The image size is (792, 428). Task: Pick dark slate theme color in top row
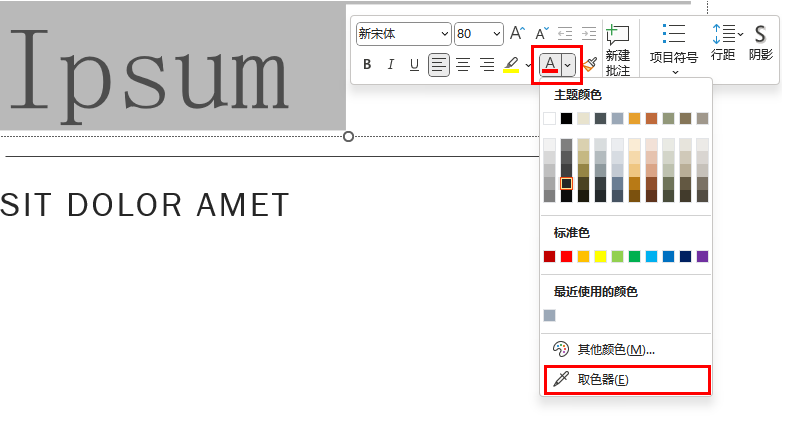pos(600,118)
